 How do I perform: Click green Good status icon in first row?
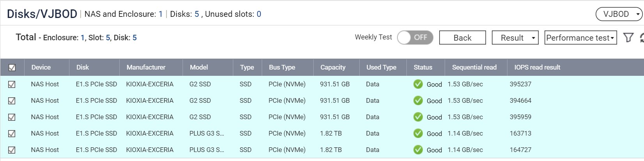pyautogui.click(x=418, y=84)
